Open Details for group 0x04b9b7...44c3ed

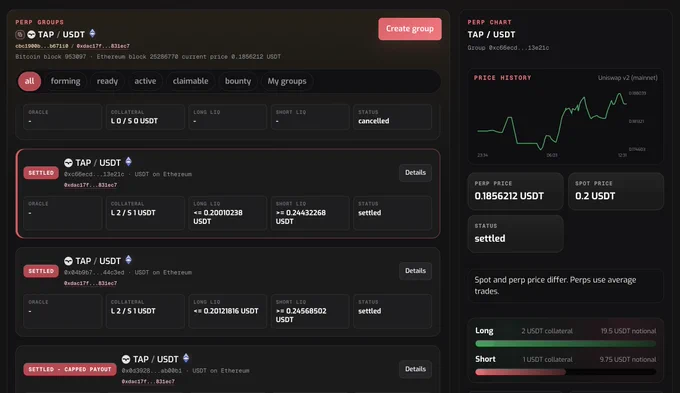(x=415, y=271)
